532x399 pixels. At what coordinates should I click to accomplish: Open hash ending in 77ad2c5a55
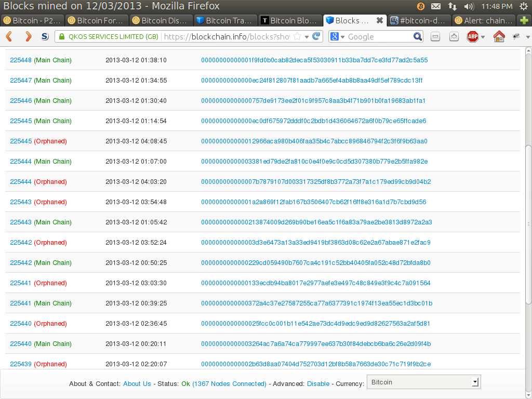coord(314,60)
